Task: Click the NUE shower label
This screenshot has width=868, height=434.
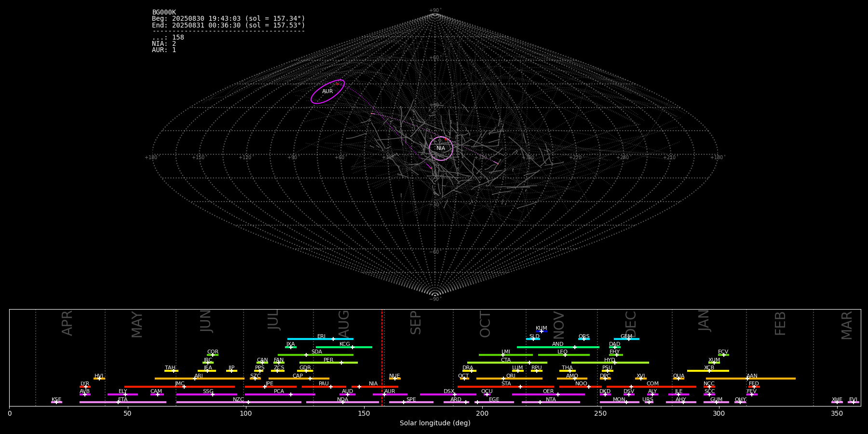Action: click(x=394, y=376)
